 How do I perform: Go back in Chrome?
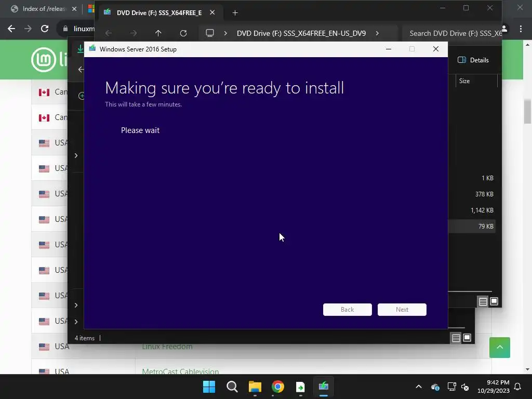[x=11, y=29]
